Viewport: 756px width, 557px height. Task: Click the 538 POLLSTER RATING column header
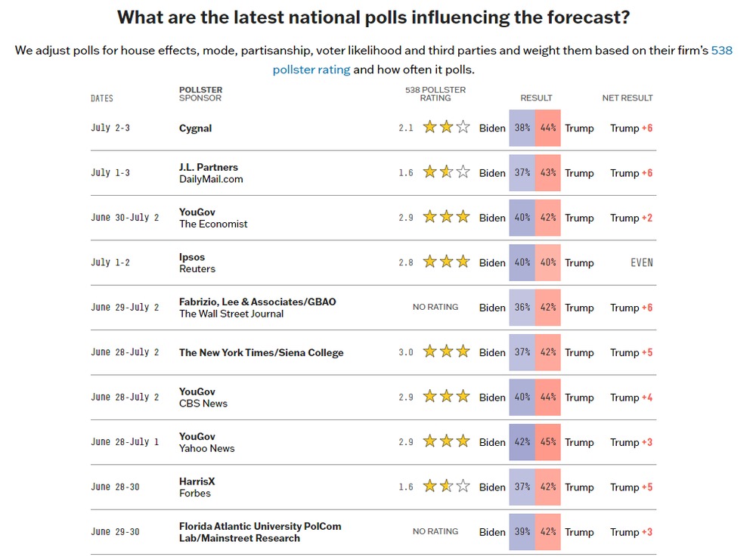click(x=435, y=94)
